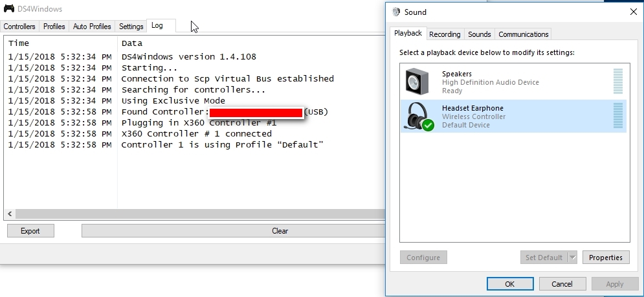The image size is (644, 297).
Task: Click the 'Wireless Controller' device description
Action: [474, 116]
